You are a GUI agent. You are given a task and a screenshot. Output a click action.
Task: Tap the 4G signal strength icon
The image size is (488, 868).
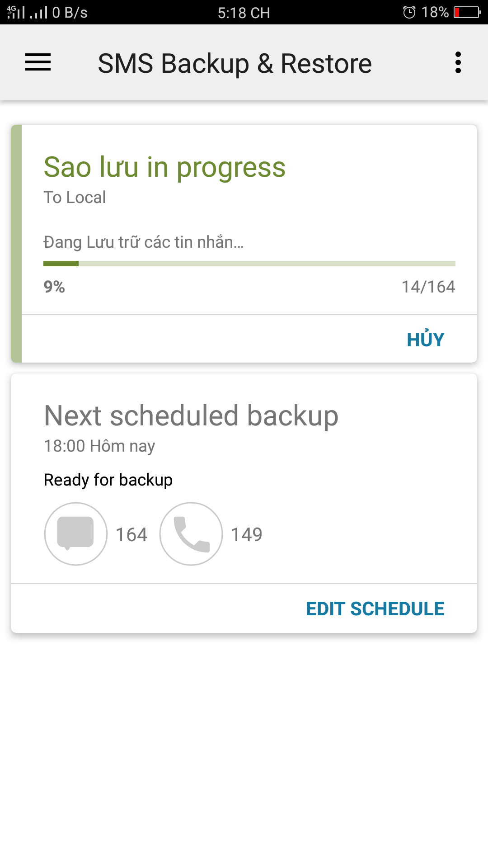15,12
